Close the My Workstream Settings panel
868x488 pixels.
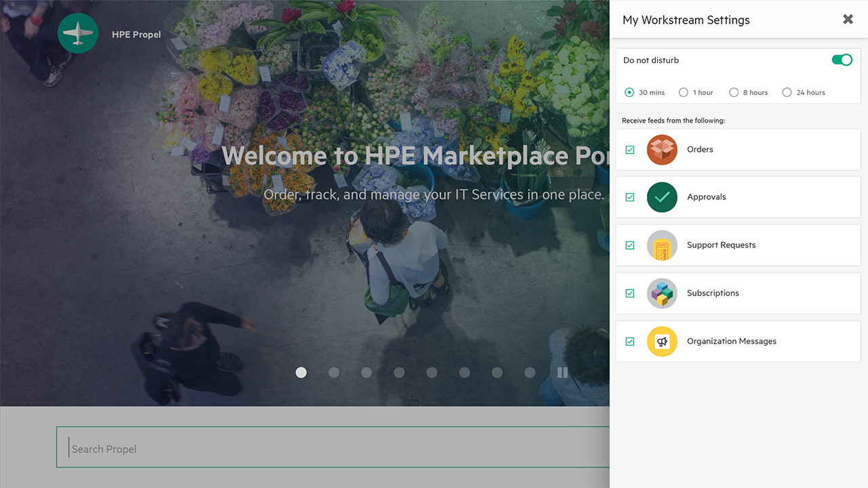click(x=848, y=20)
